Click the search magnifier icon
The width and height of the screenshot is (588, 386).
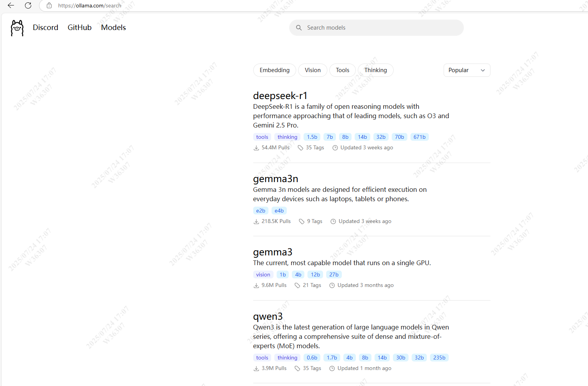tap(299, 28)
